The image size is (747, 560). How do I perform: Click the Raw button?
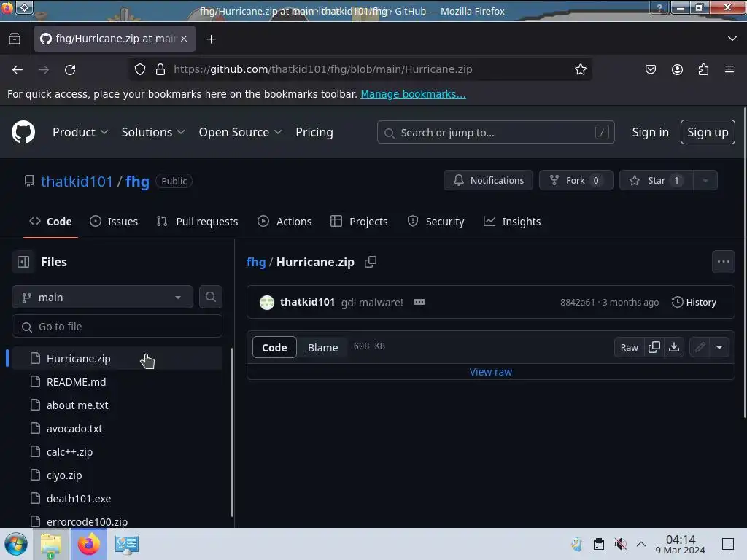pos(629,347)
